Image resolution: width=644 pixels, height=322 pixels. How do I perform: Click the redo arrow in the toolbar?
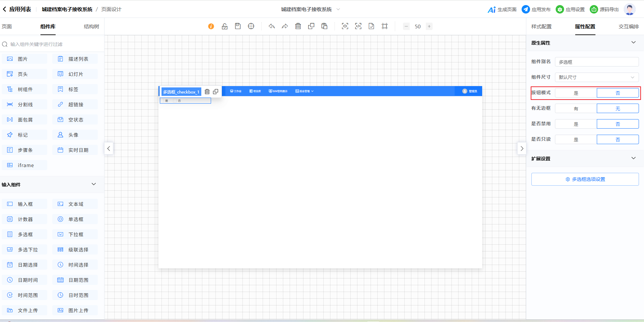[x=285, y=26]
